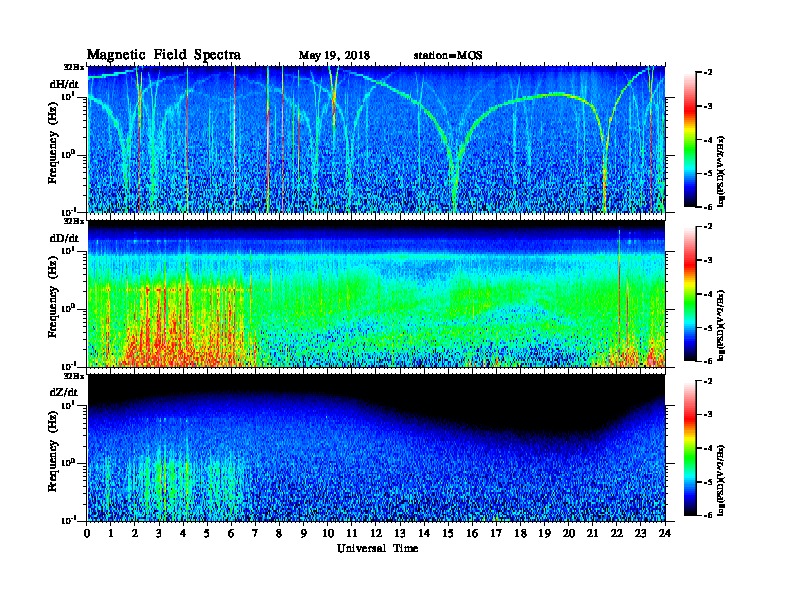Viewport: 792px width, 612px height.
Task: Click the hour '24' tick label on time axis
Action: coord(665,534)
